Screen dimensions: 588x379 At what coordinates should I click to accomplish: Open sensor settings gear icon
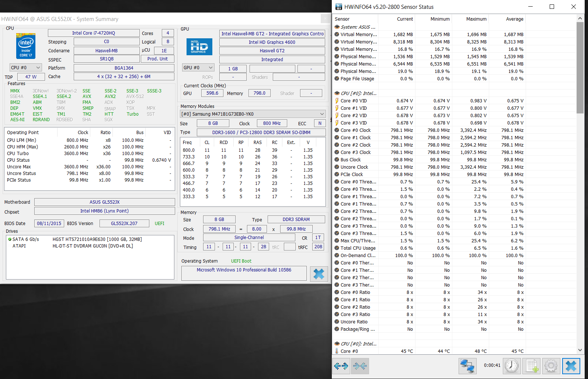tap(551, 366)
